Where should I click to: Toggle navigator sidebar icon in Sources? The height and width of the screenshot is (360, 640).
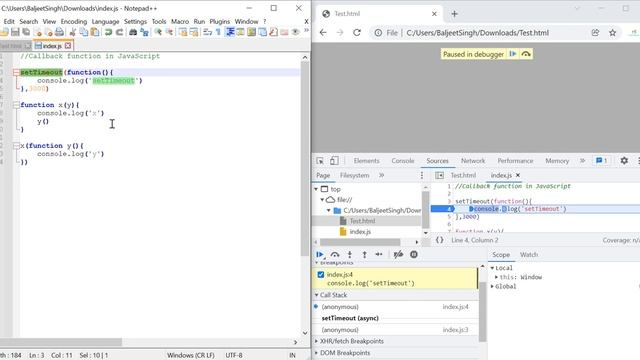[x=439, y=175]
